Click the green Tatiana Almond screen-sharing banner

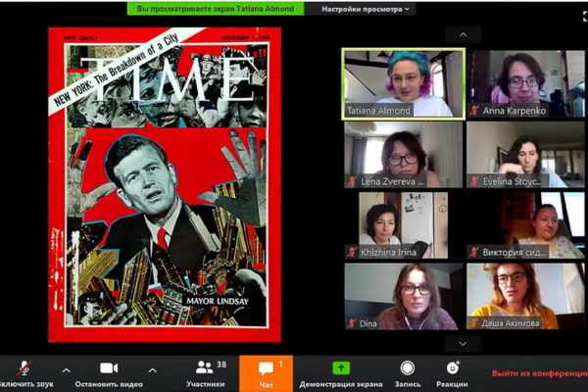216,9
